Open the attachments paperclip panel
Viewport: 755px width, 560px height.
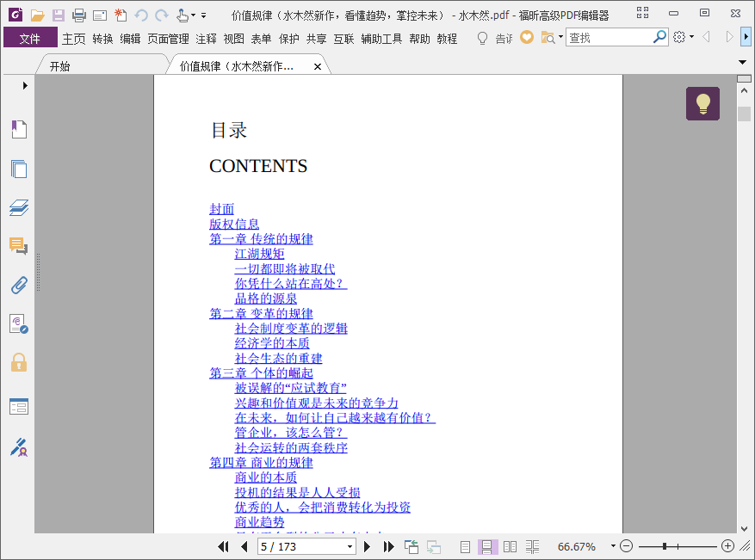(x=19, y=286)
